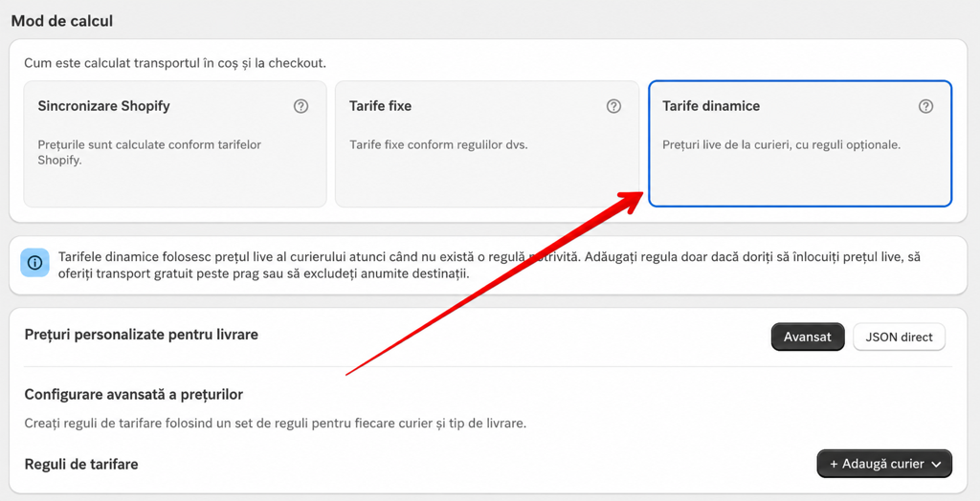The image size is (980, 501).
Task: Click the 'Reguli de tarifare' label
Action: 81,465
